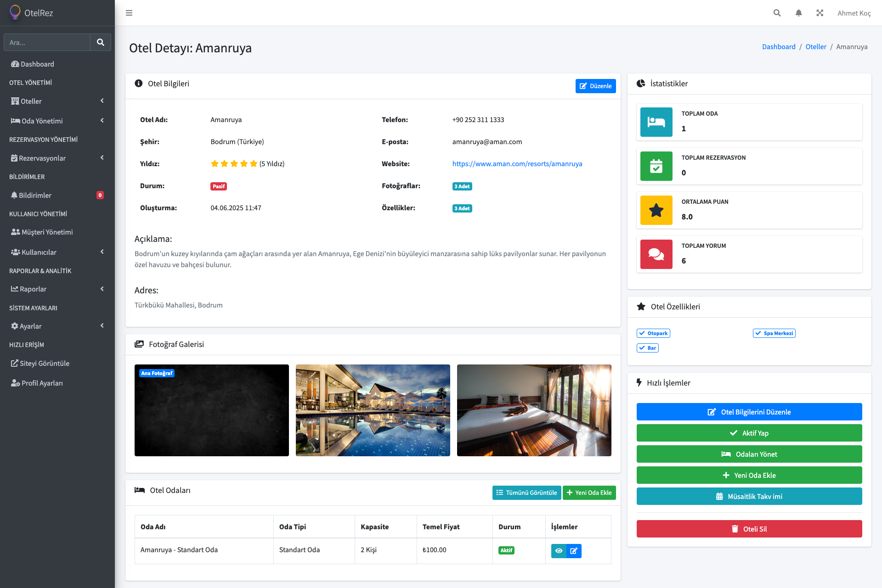Screen dimensions: 882x588
Task: Click the Spa Merkezi feature tag
Action: pos(774,333)
